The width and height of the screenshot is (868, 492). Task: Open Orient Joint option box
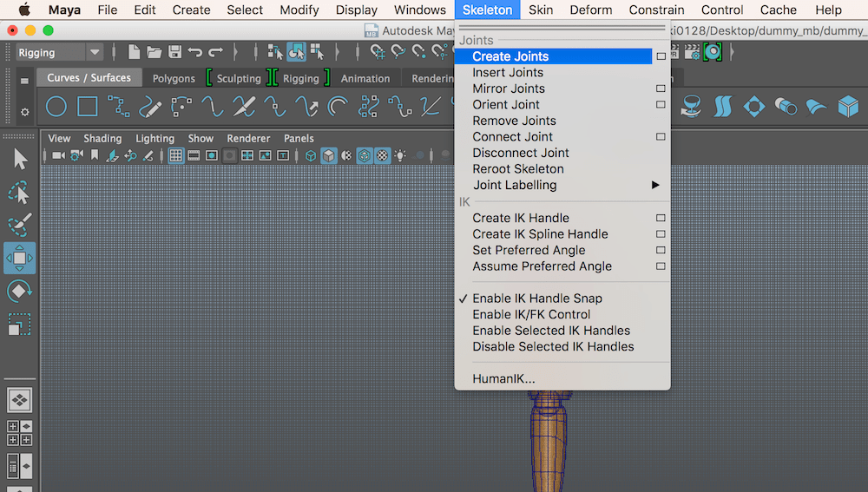[661, 105]
